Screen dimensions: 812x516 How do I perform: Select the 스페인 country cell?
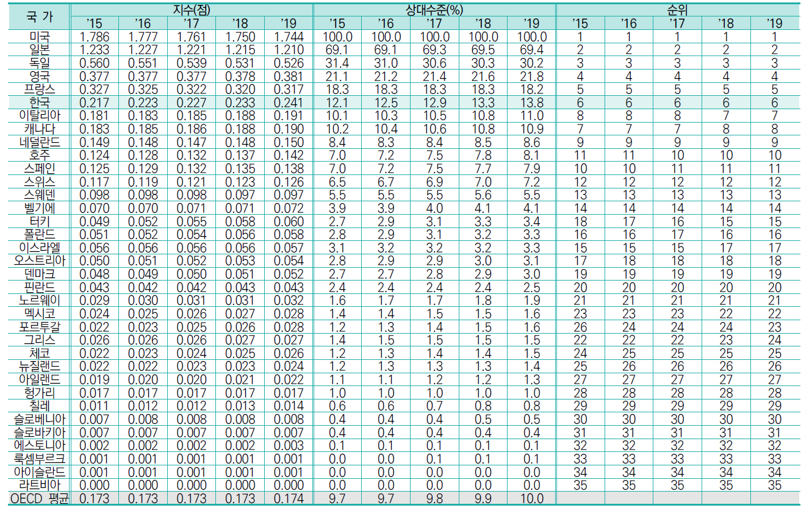tap(39, 168)
